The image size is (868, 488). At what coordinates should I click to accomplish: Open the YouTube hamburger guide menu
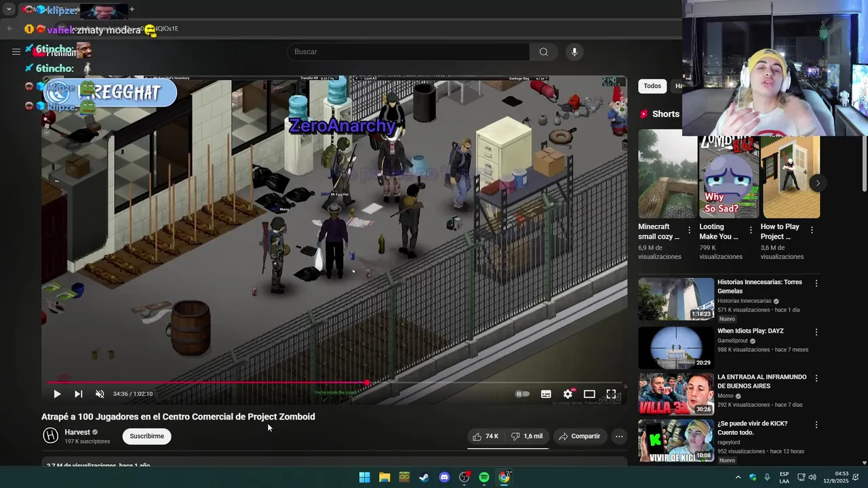click(x=16, y=52)
